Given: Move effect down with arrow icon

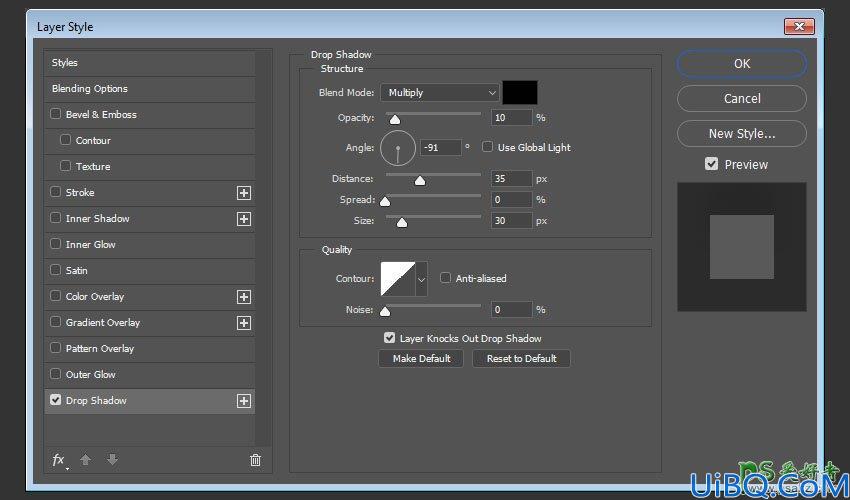Looking at the screenshot, I should pos(112,460).
